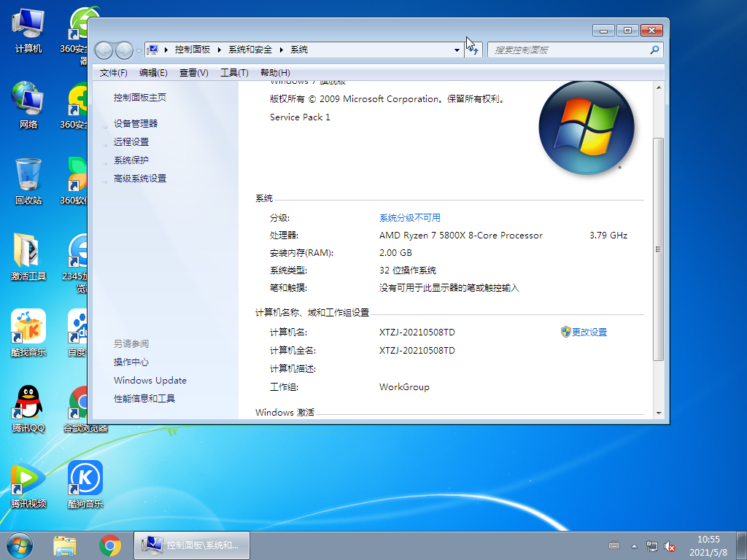Open Windows Update from the sidebar
Viewport: 747px width, 560px height.
click(150, 380)
